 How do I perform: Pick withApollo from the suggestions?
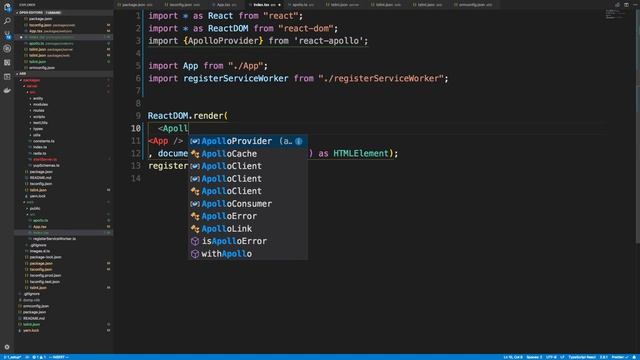pyautogui.click(x=248, y=254)
